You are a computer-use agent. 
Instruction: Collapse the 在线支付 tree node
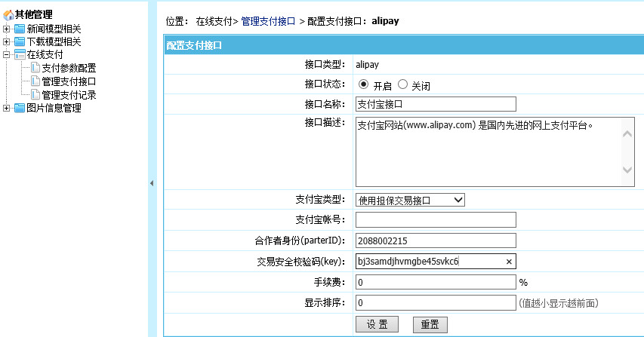pos(7,55)
